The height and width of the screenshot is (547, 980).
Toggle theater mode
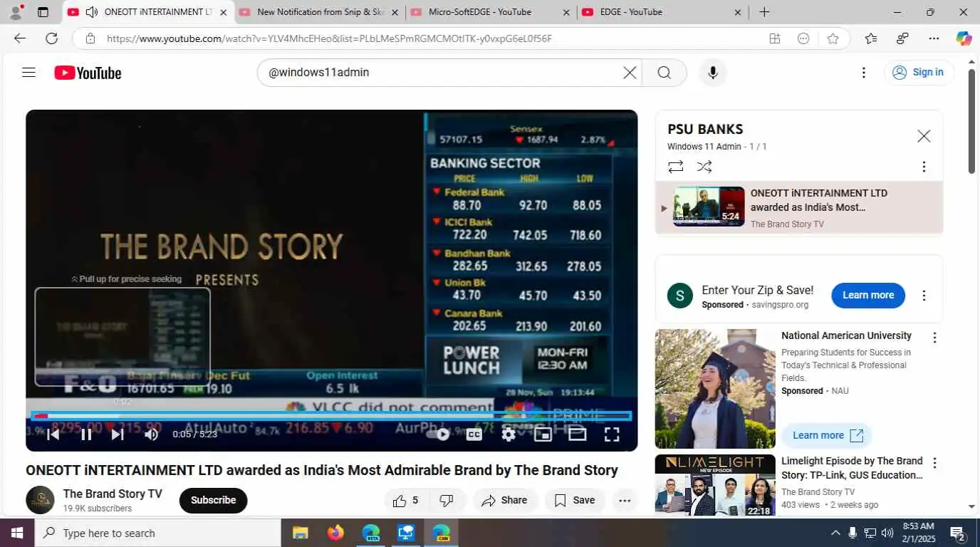pyautogui.click(x=577, y=434)
